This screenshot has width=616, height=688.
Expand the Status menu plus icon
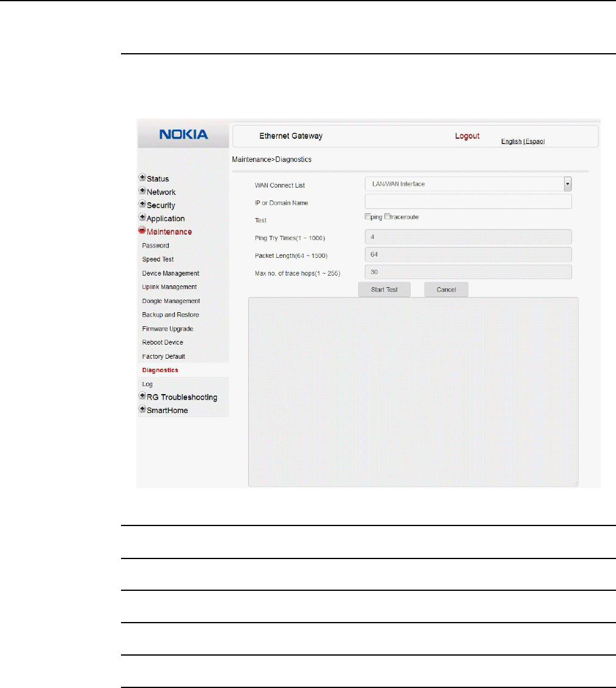coord(142,177)
